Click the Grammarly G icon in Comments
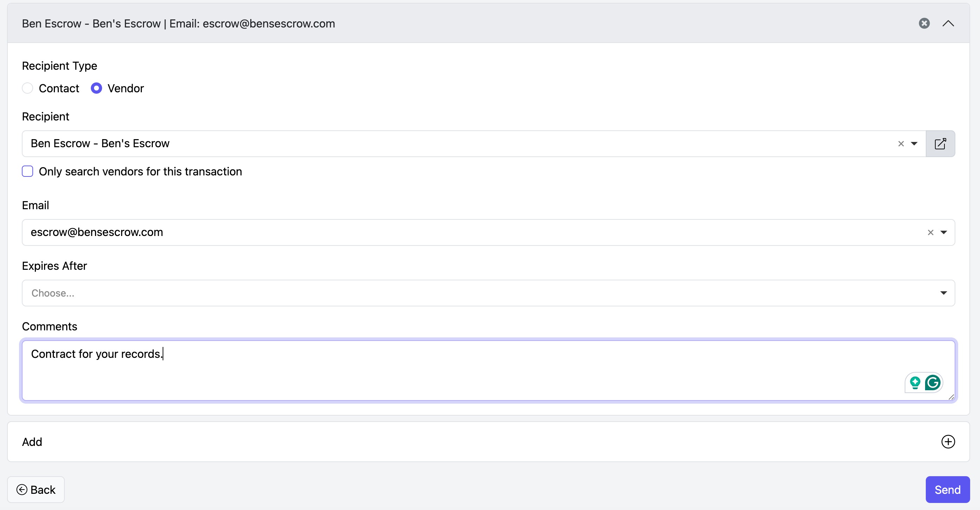The image size is (980, 510). pos(933,382)
